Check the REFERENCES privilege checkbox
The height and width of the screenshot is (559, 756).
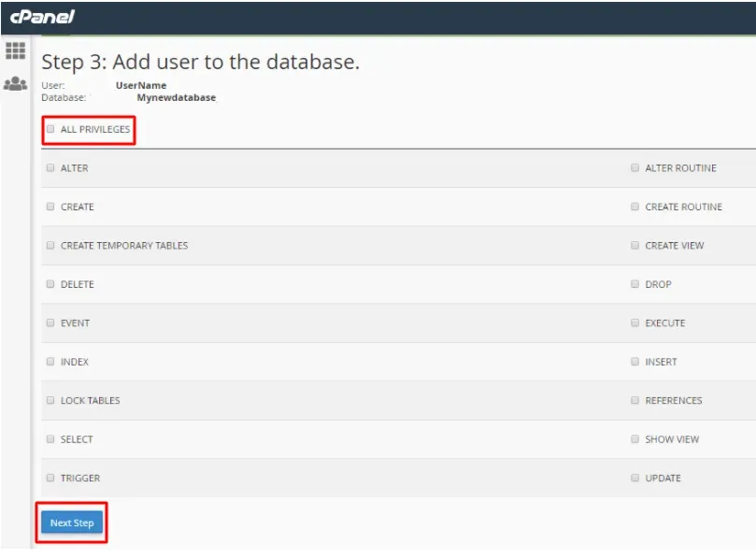(635, 400)
